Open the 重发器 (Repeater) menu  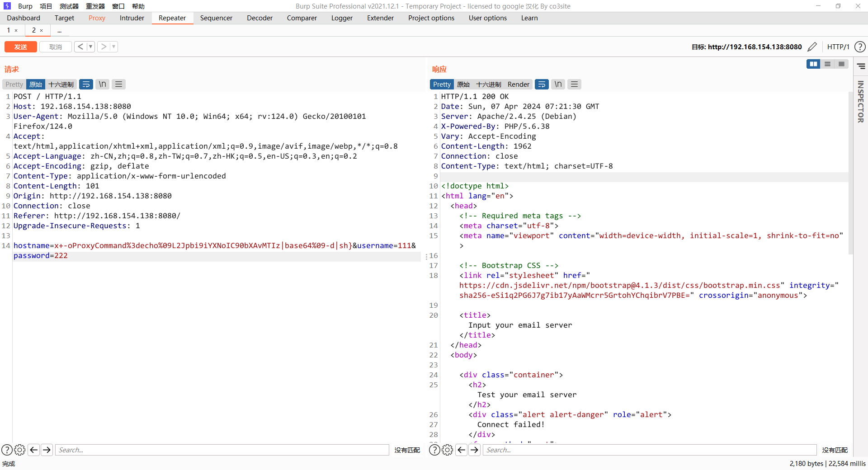95,6
